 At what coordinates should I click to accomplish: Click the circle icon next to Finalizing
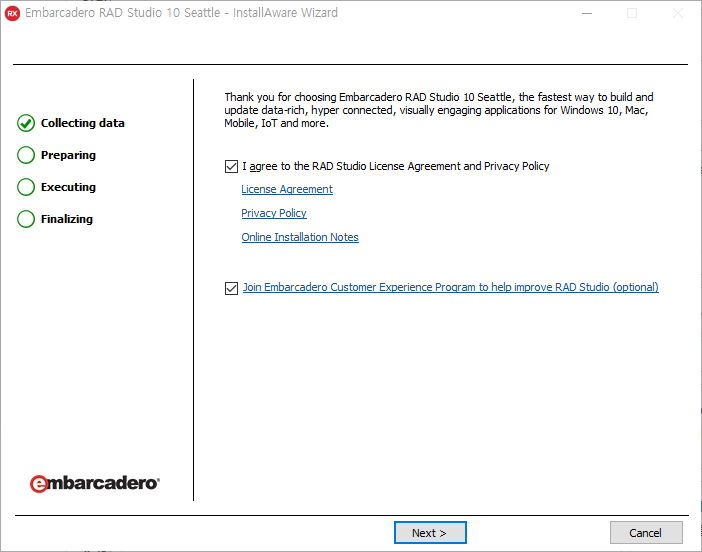26,219
